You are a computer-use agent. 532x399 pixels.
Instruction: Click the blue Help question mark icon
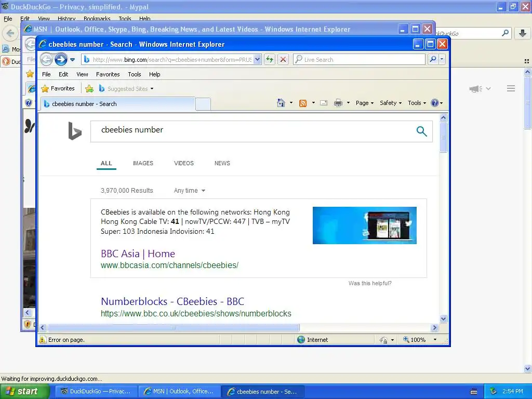pos(435,103)
